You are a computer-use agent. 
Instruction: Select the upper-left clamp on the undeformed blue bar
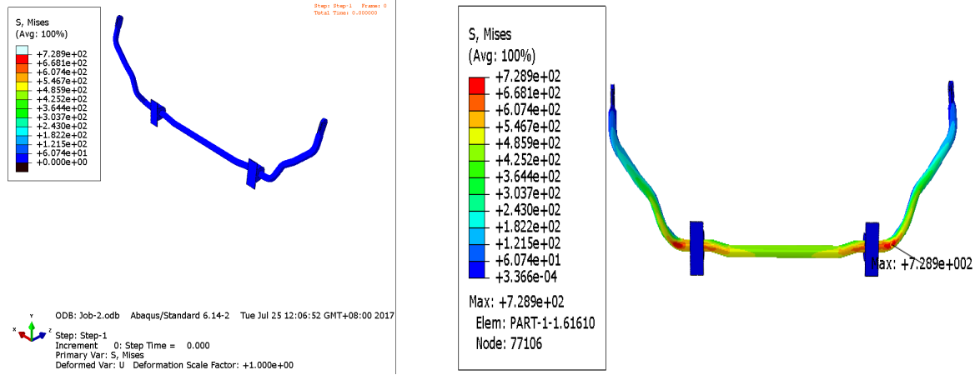[x=157, y=113]
